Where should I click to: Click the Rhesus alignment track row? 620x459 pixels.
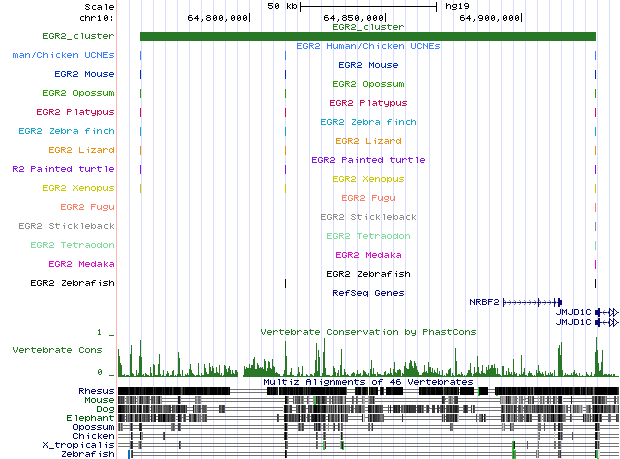click(x=367, y=391)
